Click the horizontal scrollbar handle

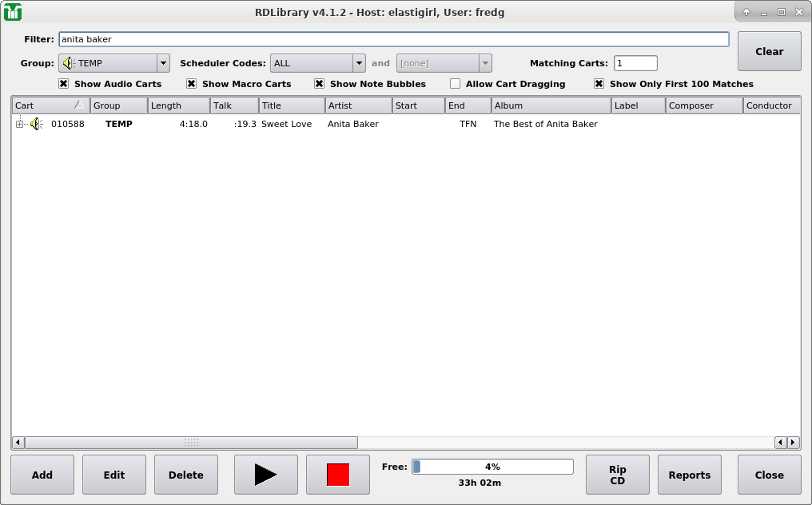(191, 443)
